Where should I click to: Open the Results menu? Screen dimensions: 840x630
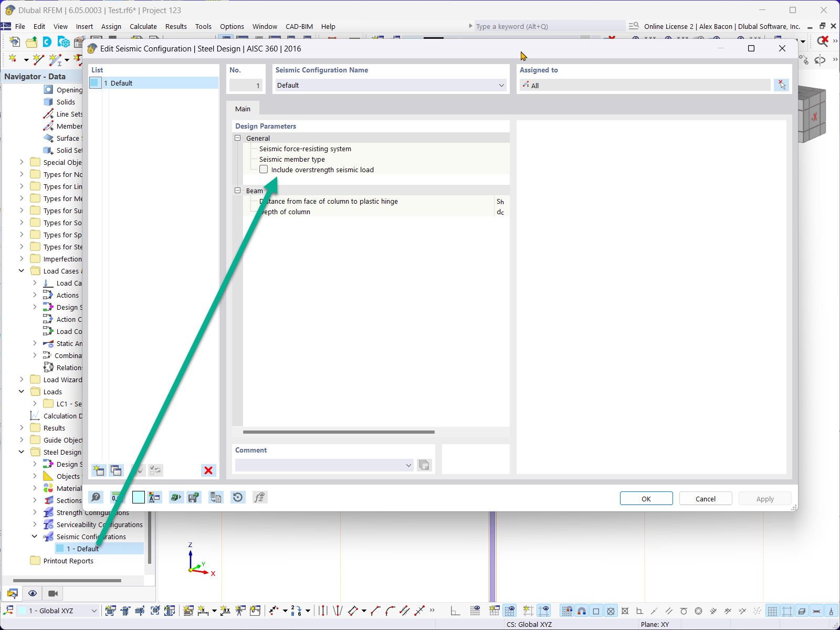coord(176,26)
